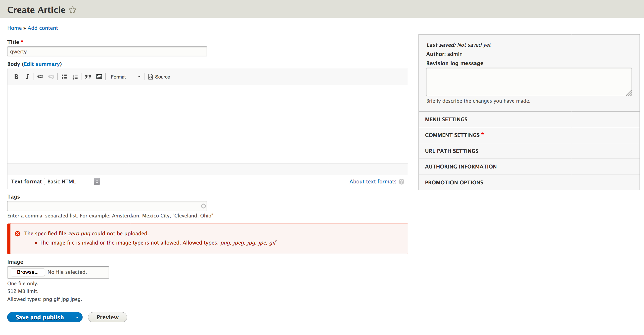This screenshot has height=335, width=644.
Task: Navigate to Home via the breadcrumb
Action: pos(14,28)
